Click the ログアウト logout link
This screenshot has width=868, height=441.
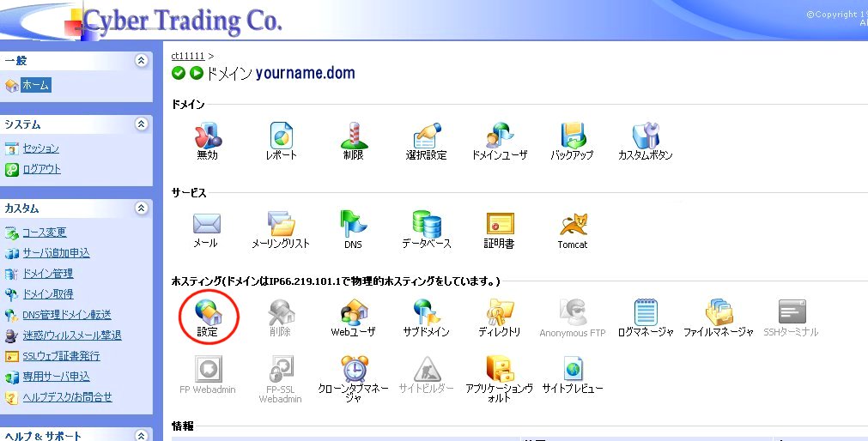coord(41,169)
